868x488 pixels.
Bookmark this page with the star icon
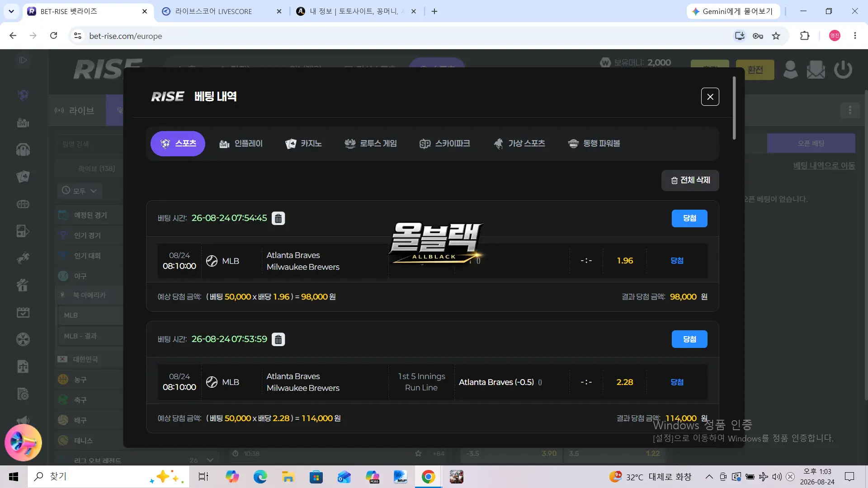coord(776,36)
